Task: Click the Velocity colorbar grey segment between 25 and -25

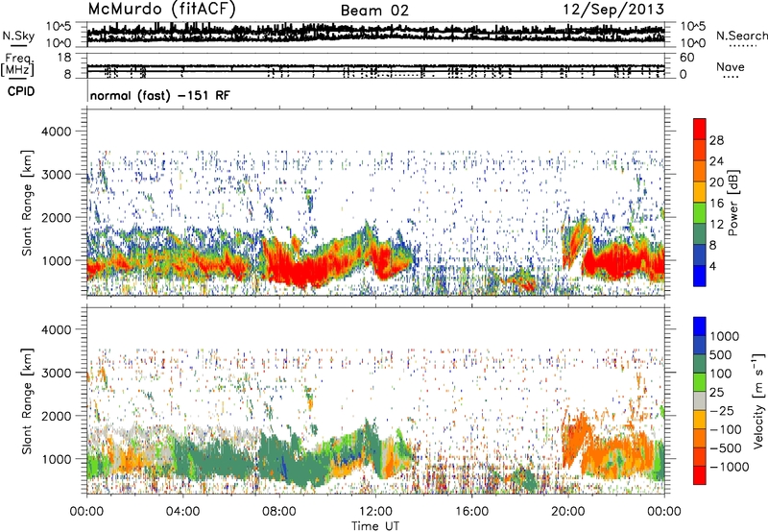Action: click(700, 400)
